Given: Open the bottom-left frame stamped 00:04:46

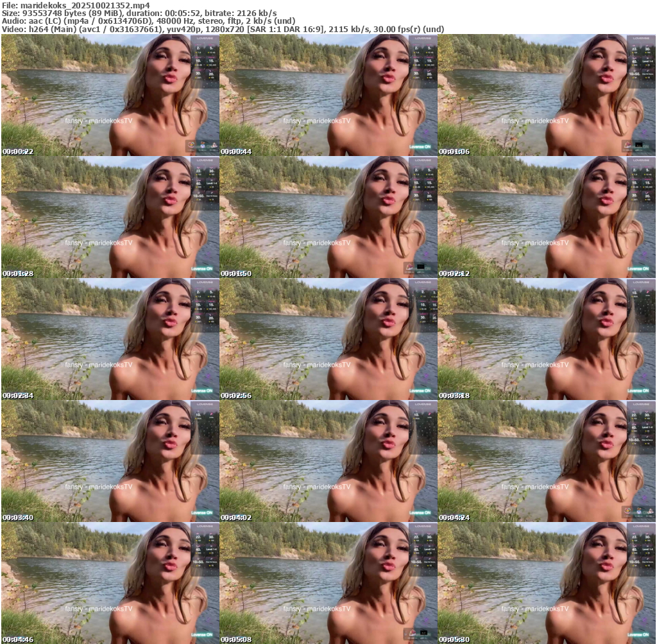Looking at the screenshot, I should (110, 583).
